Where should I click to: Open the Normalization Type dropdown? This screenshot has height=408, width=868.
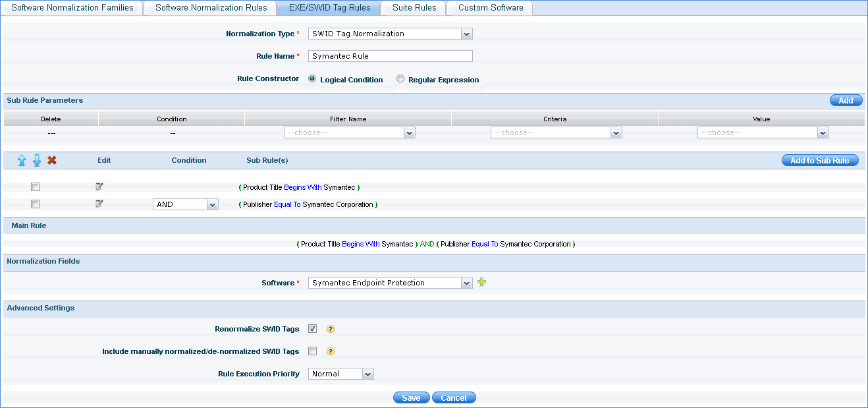(x=390, y=34)
